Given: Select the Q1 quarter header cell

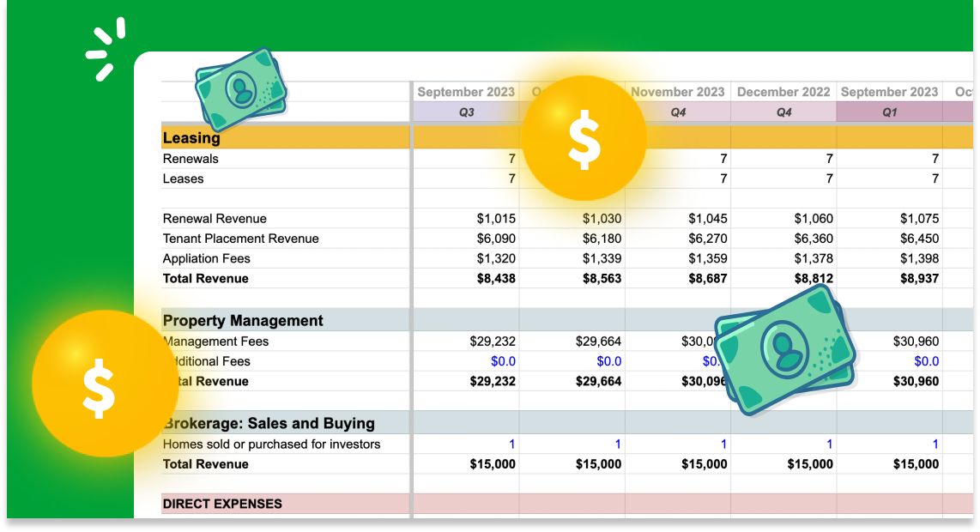Looking at the screenshot, I should 890,112.
